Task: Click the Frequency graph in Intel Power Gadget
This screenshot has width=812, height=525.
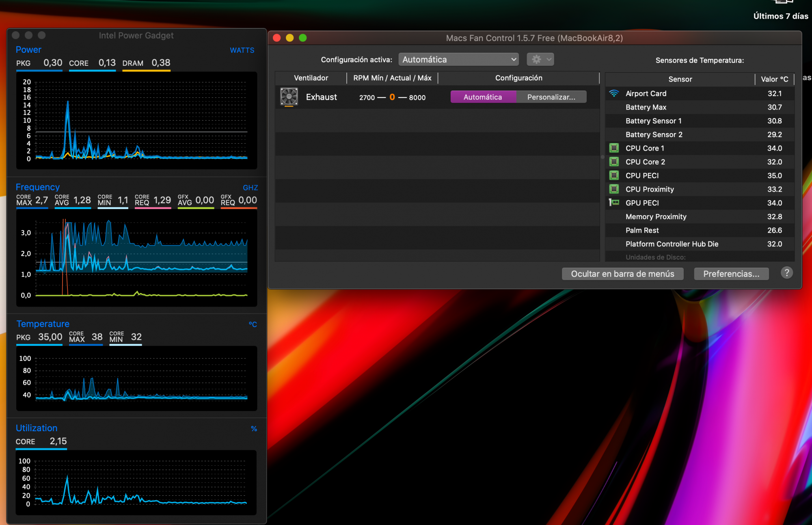Action: [x=136, y=258]
